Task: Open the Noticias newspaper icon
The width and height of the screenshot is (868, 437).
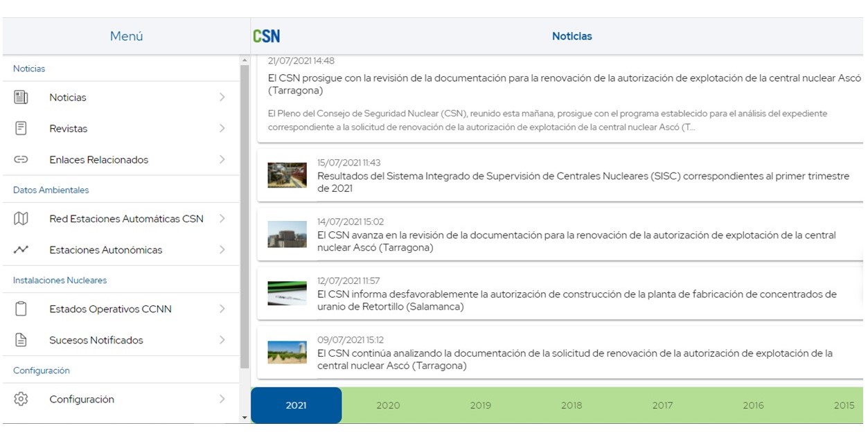Action: coord(21,98)
